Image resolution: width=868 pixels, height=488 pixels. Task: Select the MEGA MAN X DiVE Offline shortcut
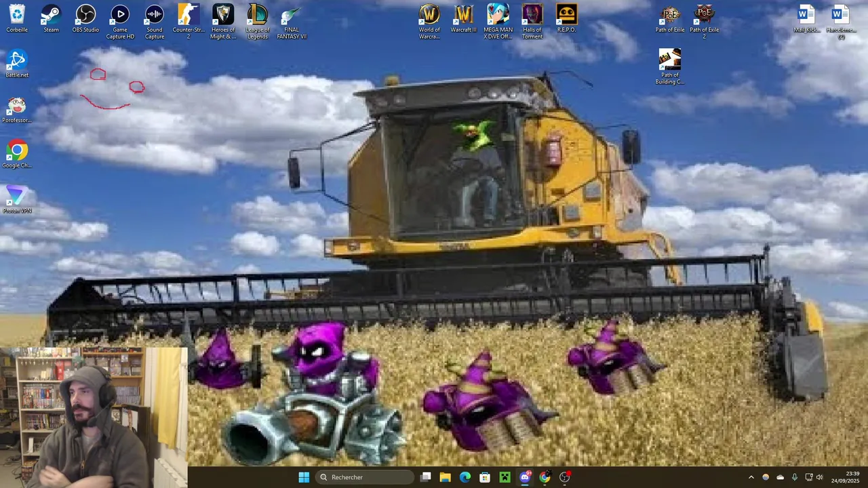click(x=498, y=22)
